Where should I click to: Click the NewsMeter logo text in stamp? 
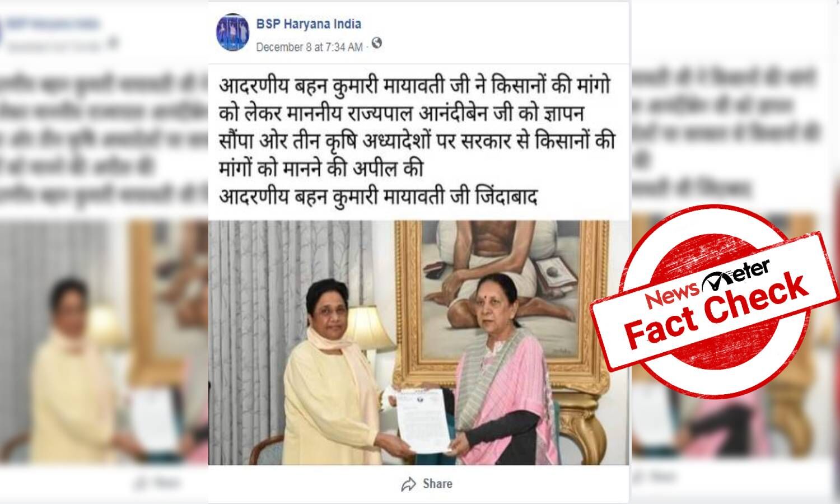(707, 282)
